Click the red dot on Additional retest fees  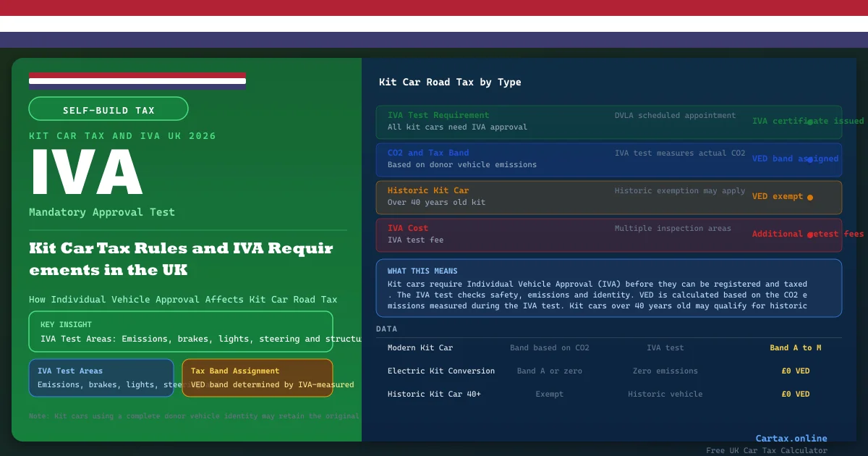pos(810,235)
